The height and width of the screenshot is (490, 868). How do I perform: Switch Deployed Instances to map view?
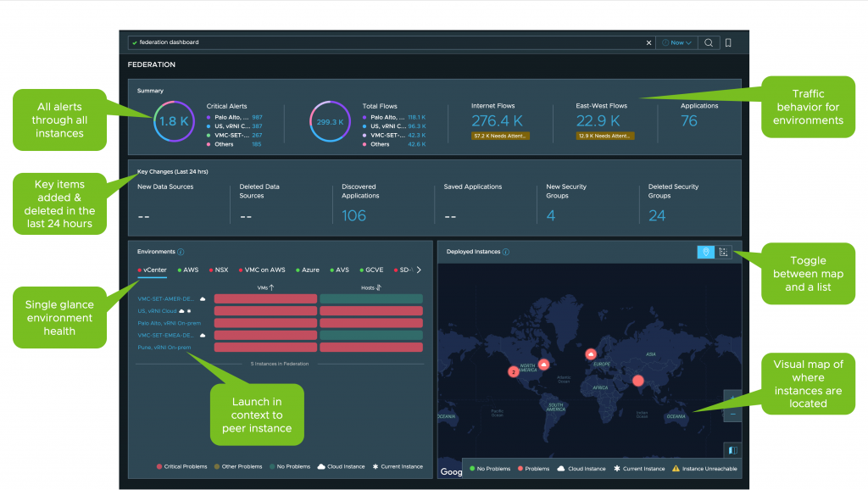[705, 252]
